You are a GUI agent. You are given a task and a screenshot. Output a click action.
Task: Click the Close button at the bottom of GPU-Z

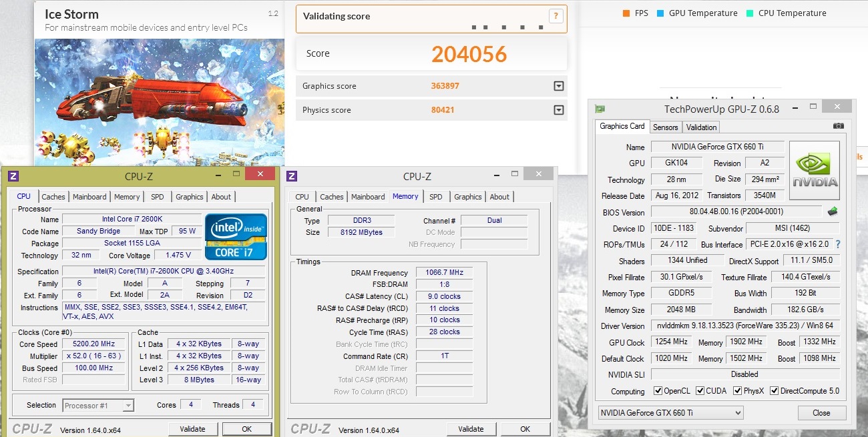pos(821,413)
